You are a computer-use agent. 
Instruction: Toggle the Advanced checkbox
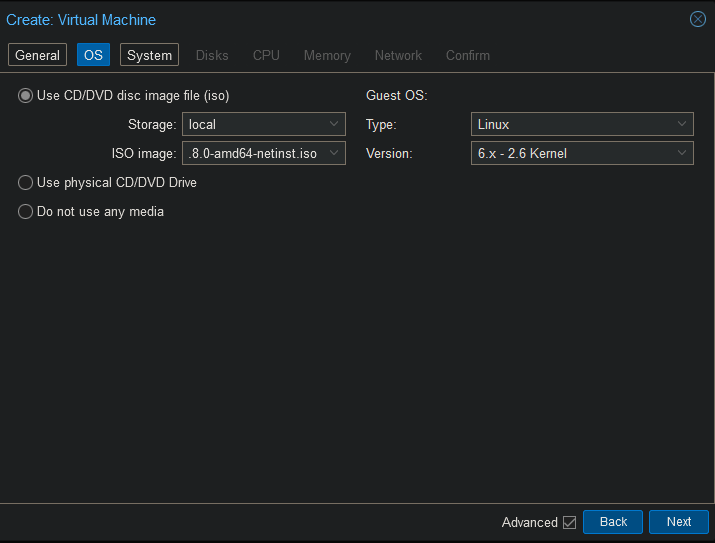pyautogui.click(x=570, y=522)
